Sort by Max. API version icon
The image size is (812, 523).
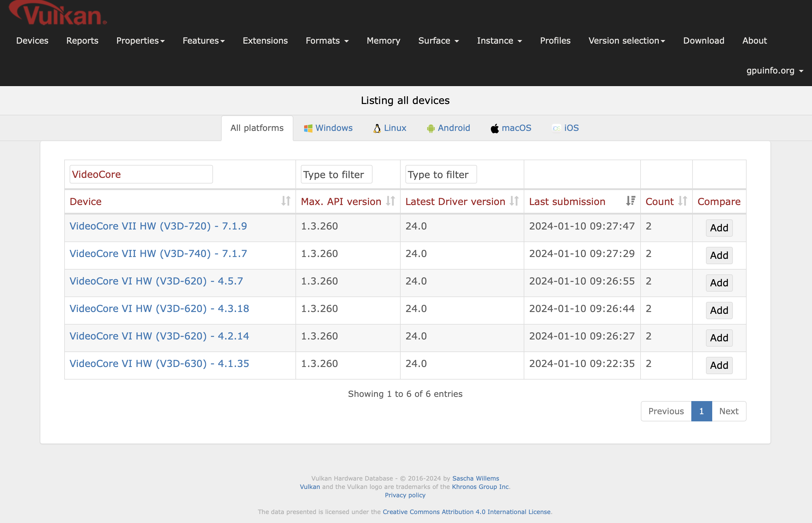click(x=390, y=201)
